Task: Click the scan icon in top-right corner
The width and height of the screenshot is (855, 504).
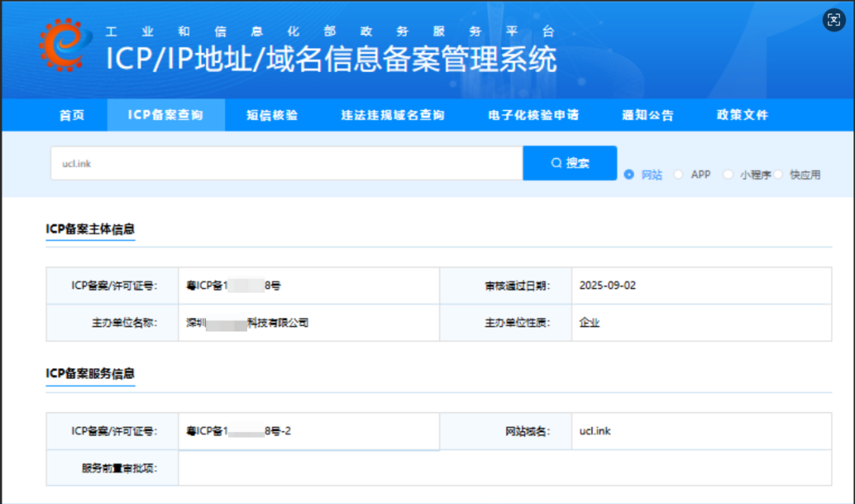Action: pos(833,21)
